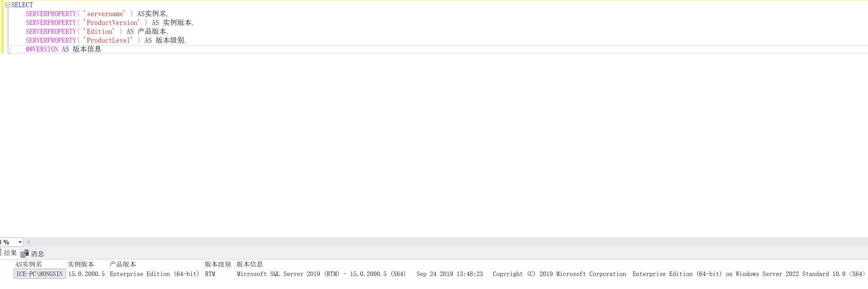Select the 15.0.2000.5 version cell
Image resolution: width=868 pixels, height=289 pixels.
pyautogui.click(x=86, y=274)
